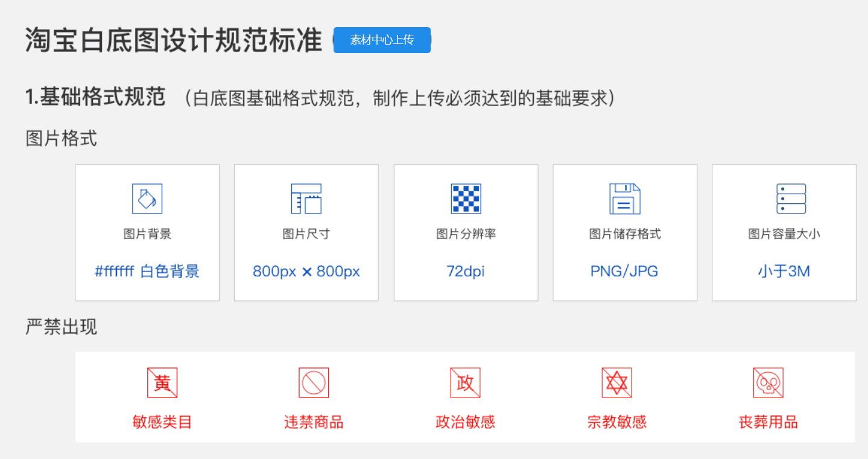Click the #ffffff 白色背景 value text
Screen dimensions: 868x459
click(x=147, y=271)
